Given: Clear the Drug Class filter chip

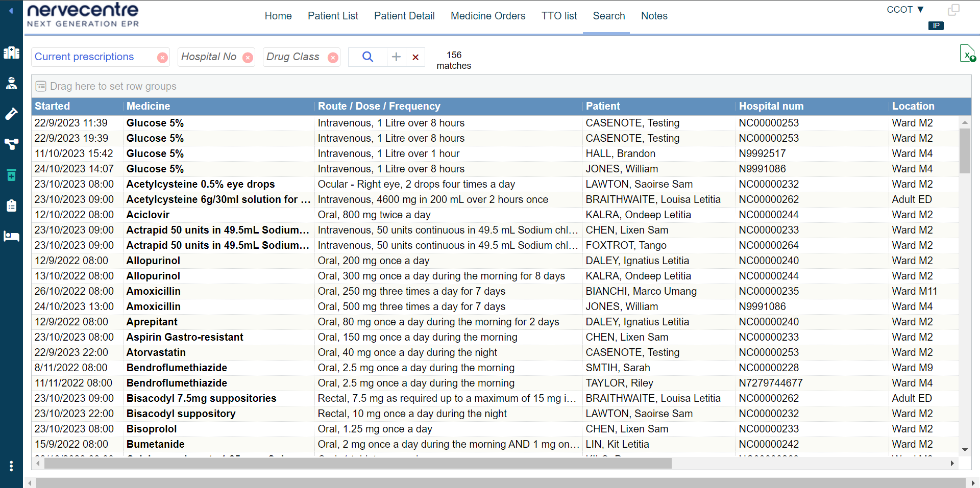Looking at the screenshot, I should pyautogui.click(x=333, y=58).
